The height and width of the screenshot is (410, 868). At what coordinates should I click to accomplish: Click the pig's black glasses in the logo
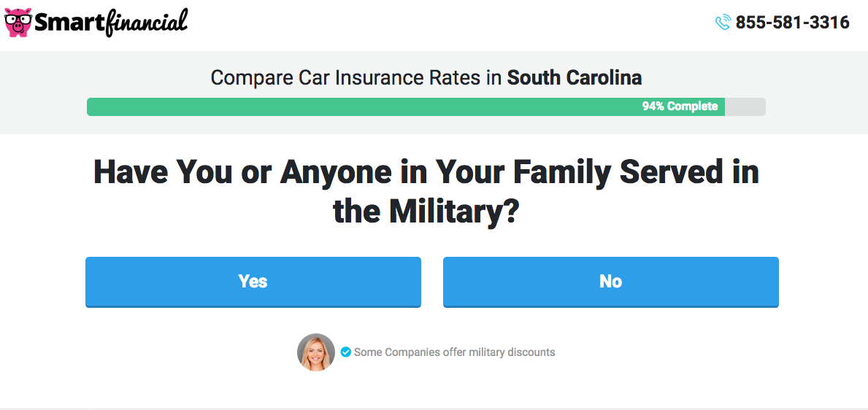(x=18, y=20)
